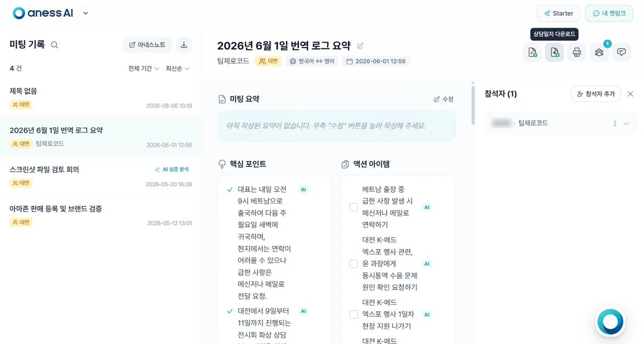Click the search icon beside 미팅 기록
This screenshot has height=344, width=644.
tap(54, 45)
